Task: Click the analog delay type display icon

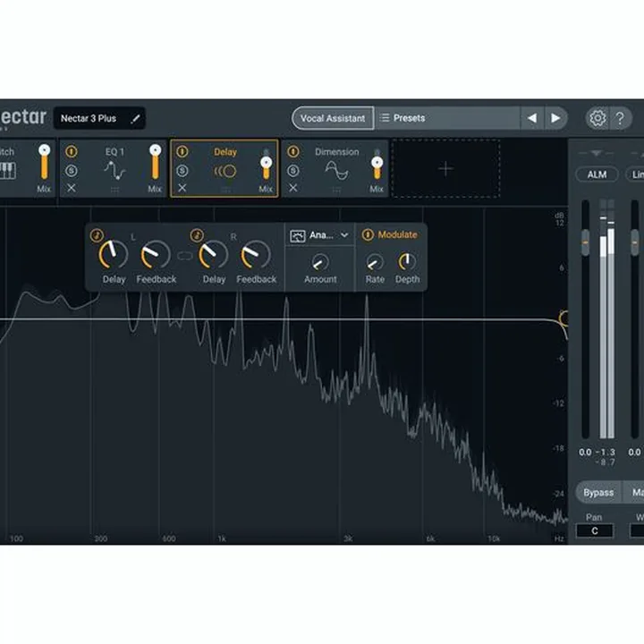Action: click(x=298, y=236)
